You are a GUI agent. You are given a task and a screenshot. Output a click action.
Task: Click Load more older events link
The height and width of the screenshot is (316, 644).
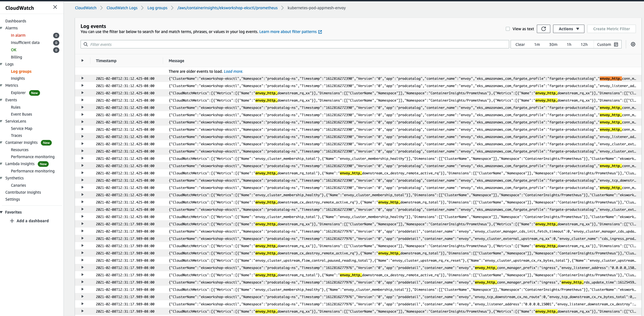point(233,71)
